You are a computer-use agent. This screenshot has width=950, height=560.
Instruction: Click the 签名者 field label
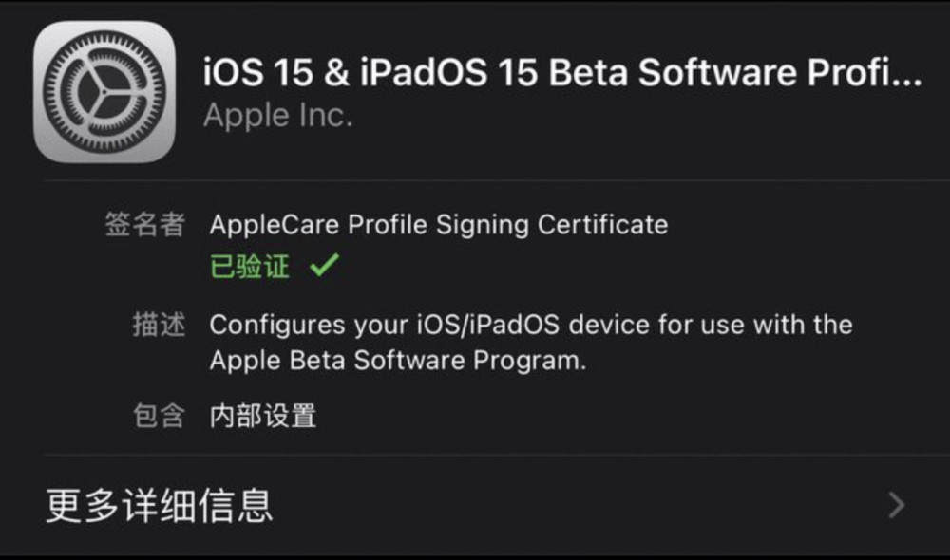click(144, 225)
